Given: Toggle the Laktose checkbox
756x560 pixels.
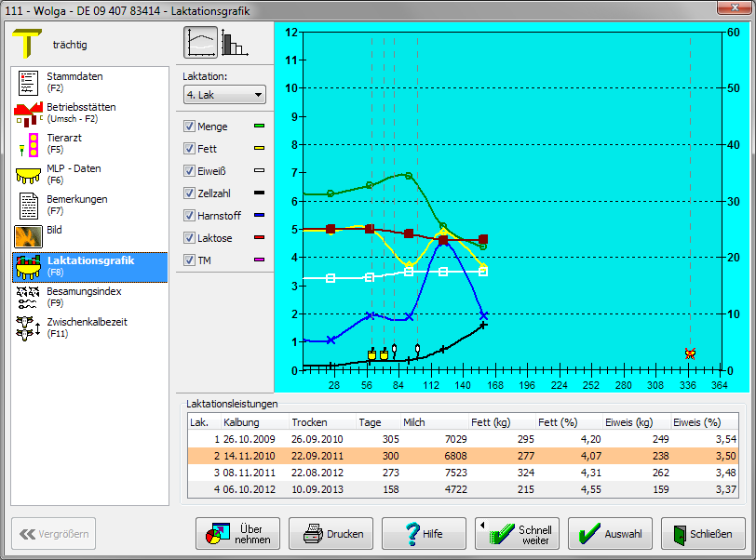Looking at the screenshot, I should (x=189, y=237).
